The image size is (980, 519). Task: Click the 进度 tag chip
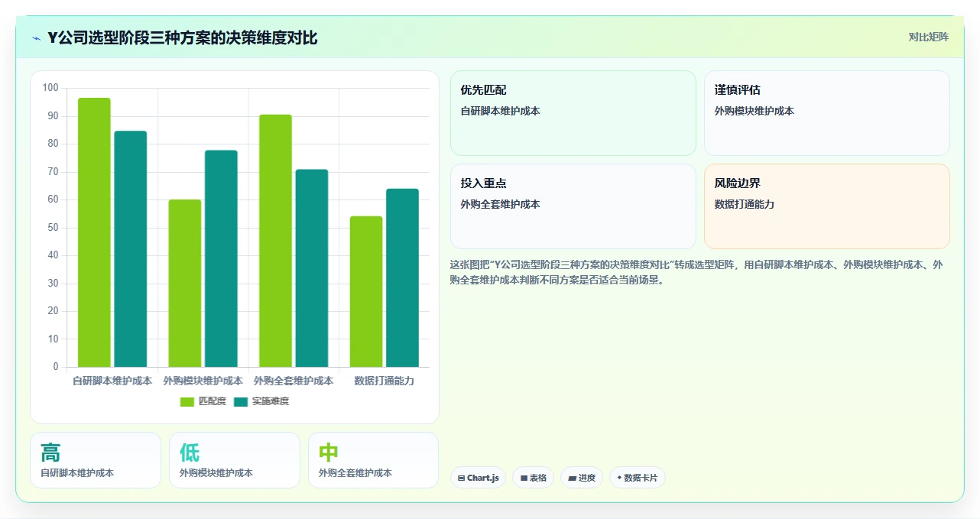(x=582, y=478)
